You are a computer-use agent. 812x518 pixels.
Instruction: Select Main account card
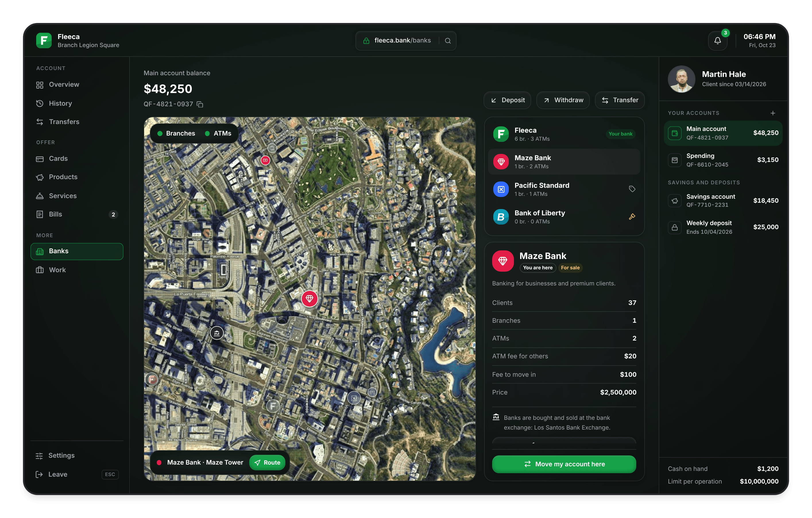click(723, 133)
